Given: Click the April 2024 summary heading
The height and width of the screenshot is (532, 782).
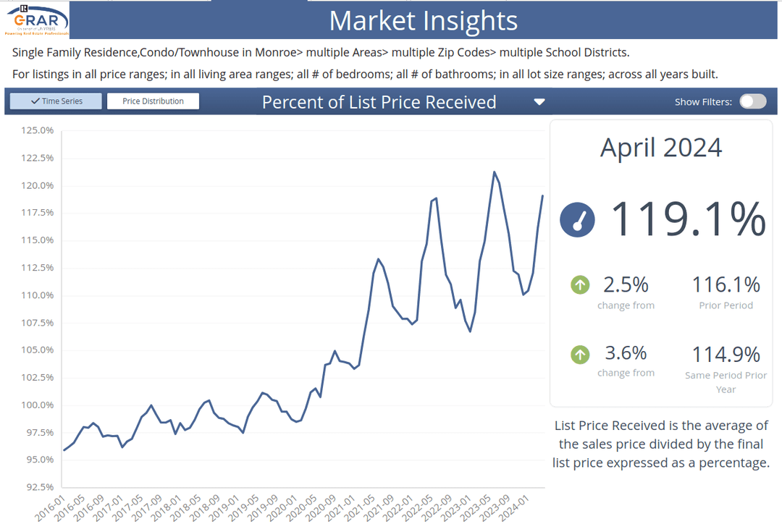Looking at the screenshot, I should tap(660, 148).
